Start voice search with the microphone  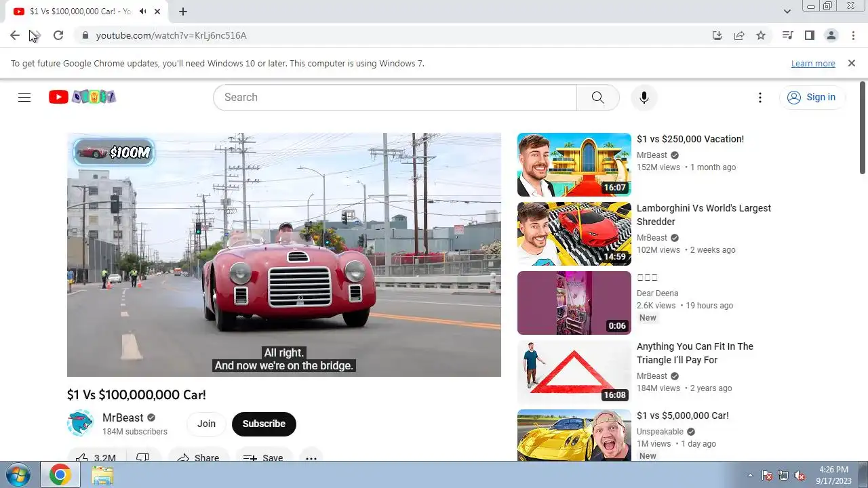click(644, 98)
